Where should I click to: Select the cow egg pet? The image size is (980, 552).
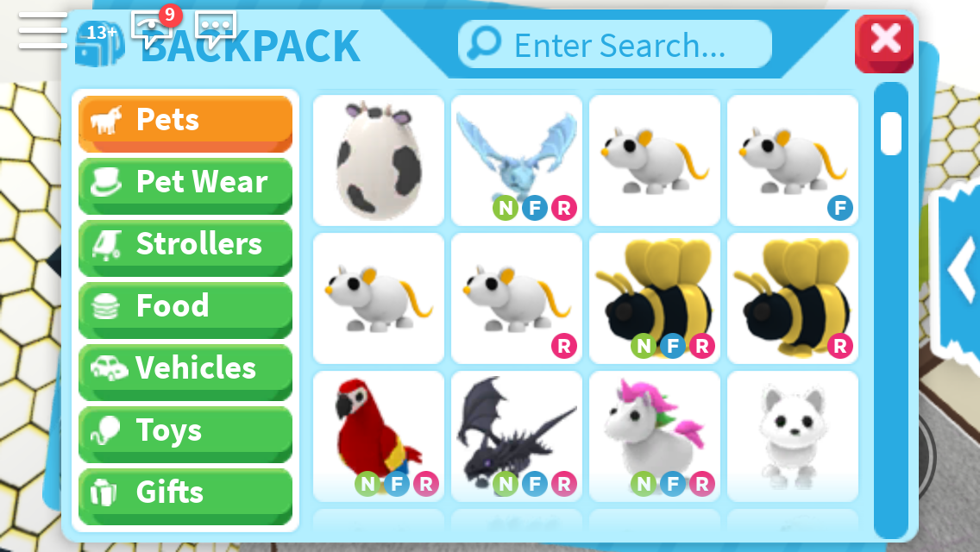coord(379,160)
